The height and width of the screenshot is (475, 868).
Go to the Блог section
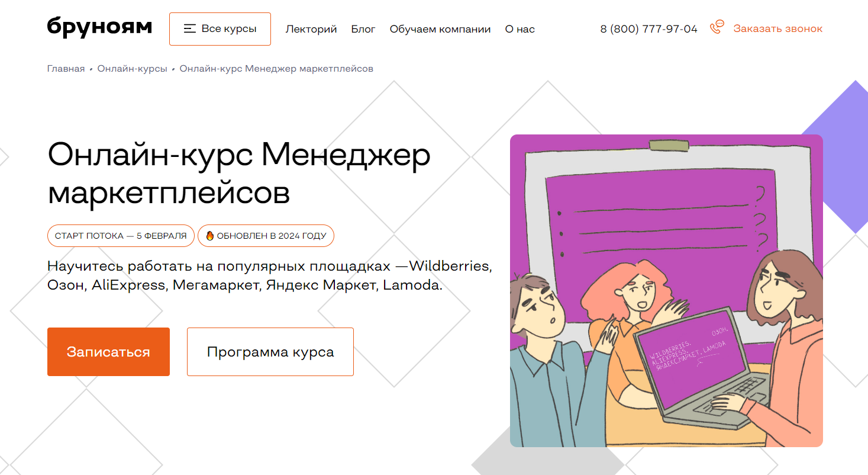tap(363, 29)
